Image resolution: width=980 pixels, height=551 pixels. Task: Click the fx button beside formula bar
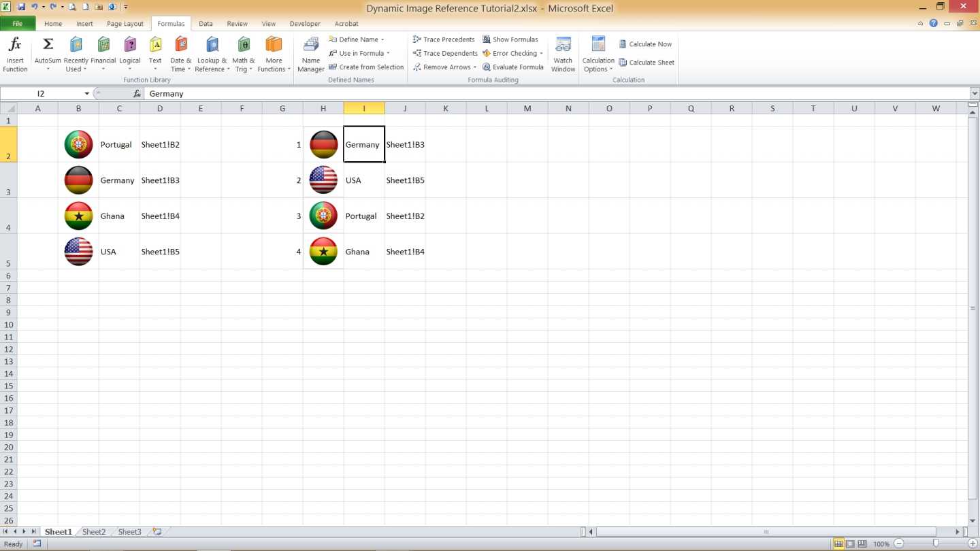point(137,94)
